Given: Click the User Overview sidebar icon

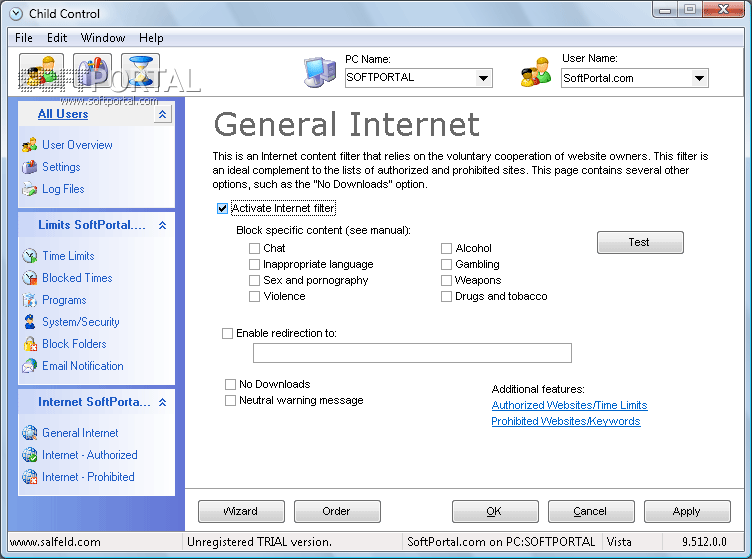Looking at the screenshot, I should click(29, 145).
